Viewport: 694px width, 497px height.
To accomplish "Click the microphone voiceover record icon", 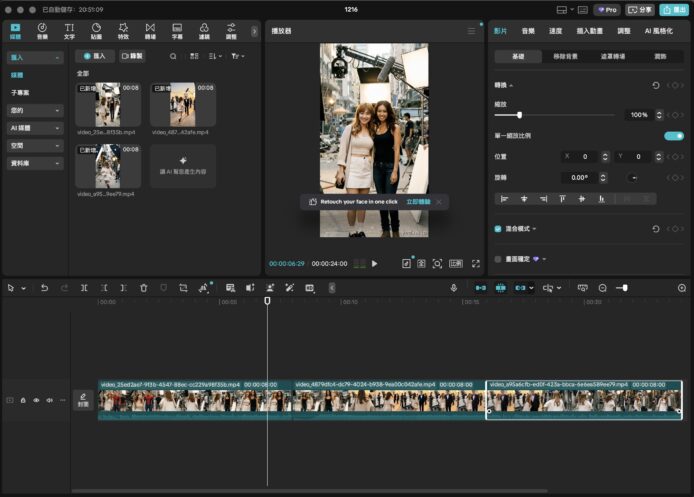I will [453, 288].
